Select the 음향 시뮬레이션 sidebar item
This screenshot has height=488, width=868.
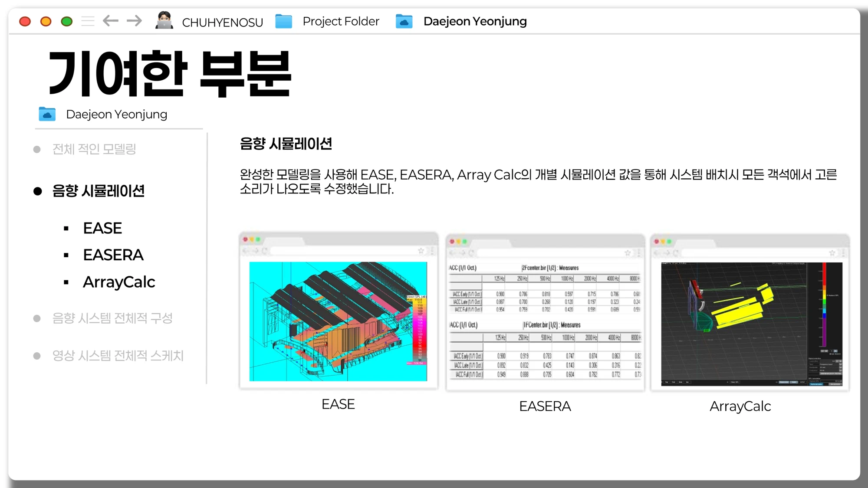point(99,191)
